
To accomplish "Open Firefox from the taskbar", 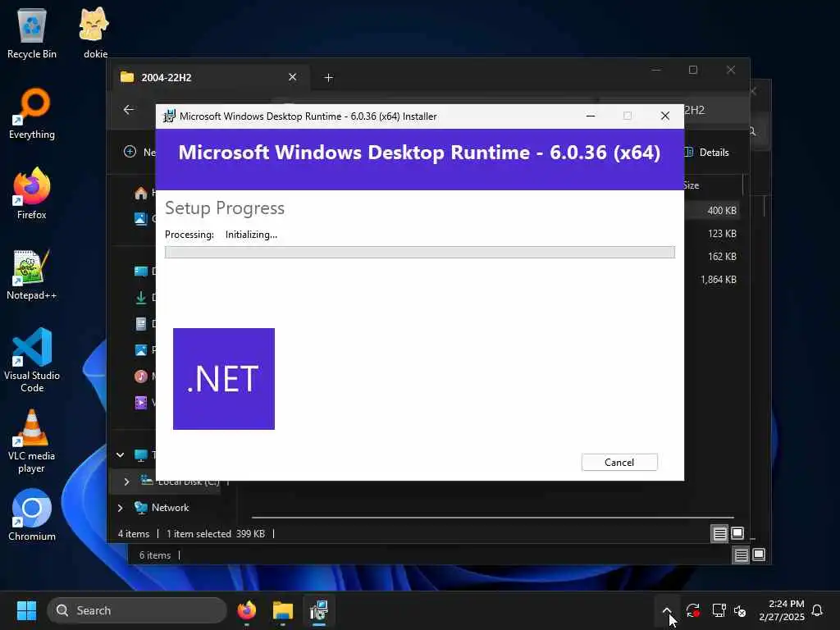I will tap(246, 610).
